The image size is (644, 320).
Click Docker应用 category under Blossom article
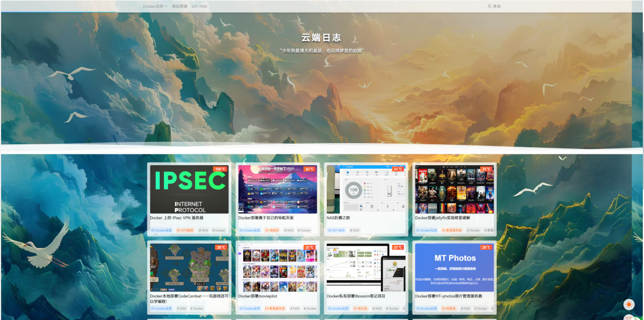click(339, 309)
